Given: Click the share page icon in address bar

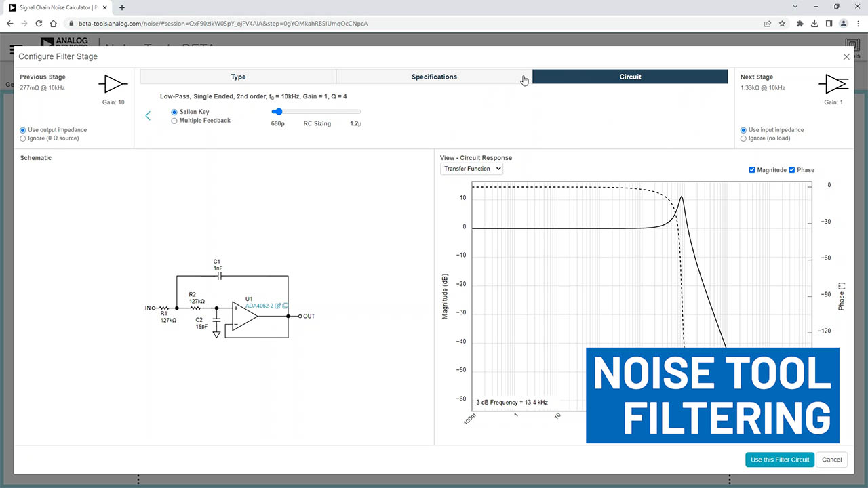Looking at the screenshot, I should click(x=767, y=23).
